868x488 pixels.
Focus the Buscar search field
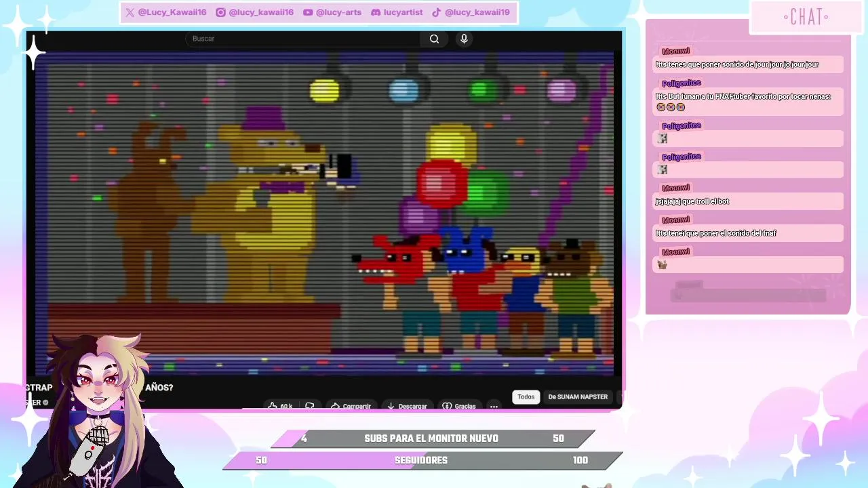303,39
